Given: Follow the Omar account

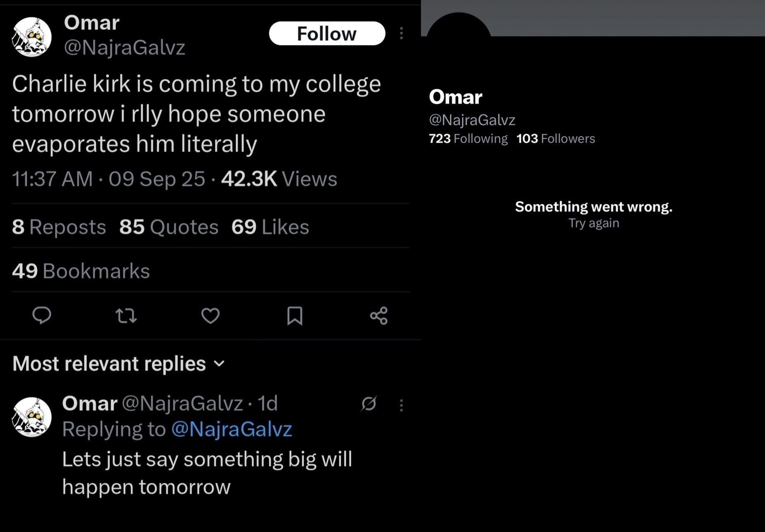Looking at the screenshot, I should 327,33.
